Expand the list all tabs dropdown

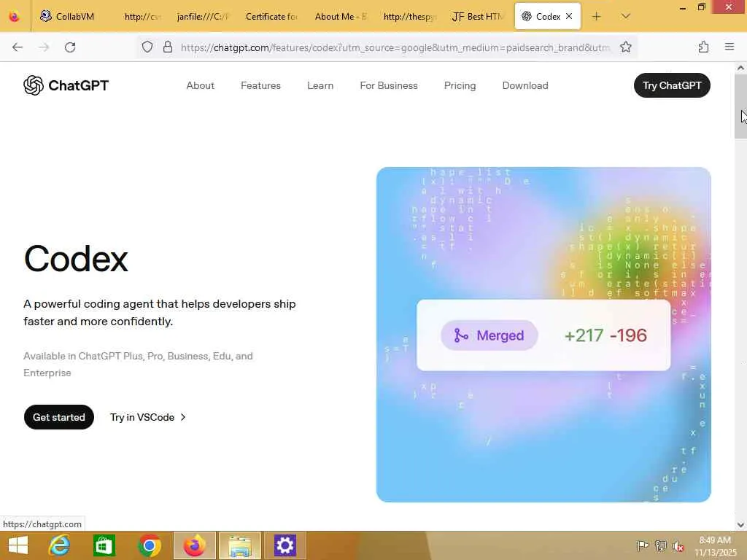(x=625, y=17)
